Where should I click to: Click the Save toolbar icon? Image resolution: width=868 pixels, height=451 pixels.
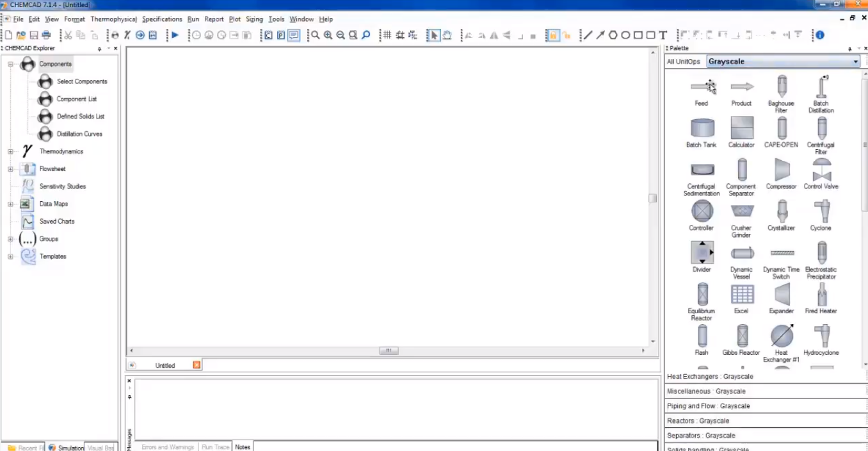tap(34, 35)
